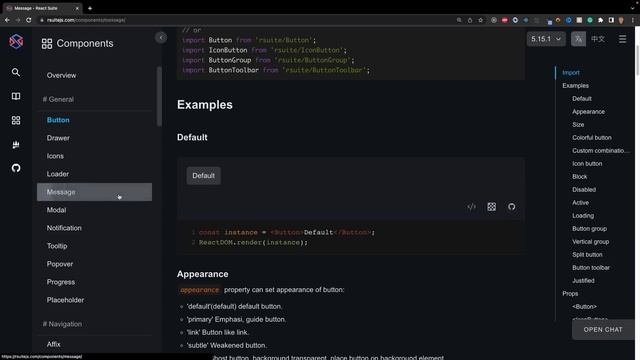Jump to Button group in outline
This screenshot has width=640, height=360.
click(x=589, y=229)
